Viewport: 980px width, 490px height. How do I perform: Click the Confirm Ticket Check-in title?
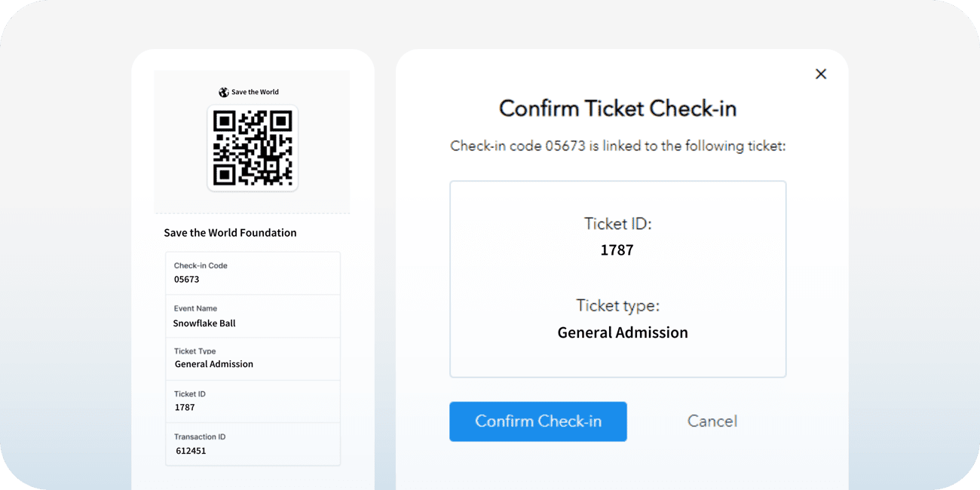(x=617, y=109)
